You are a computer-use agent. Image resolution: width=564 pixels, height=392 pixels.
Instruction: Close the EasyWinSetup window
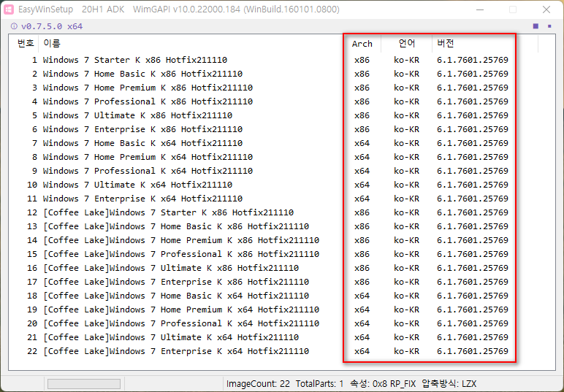tap(546, 9)
